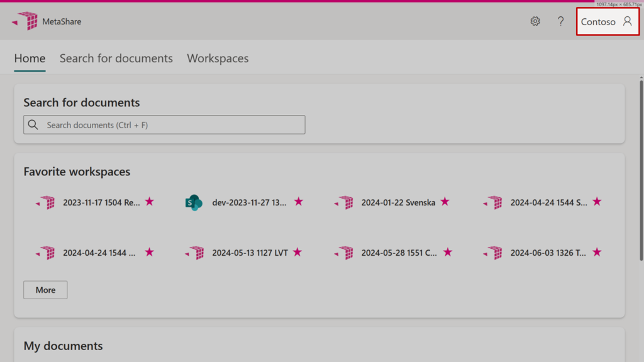
Task: Click the vertical page scrollbar
Action: (x=641, y=170)
